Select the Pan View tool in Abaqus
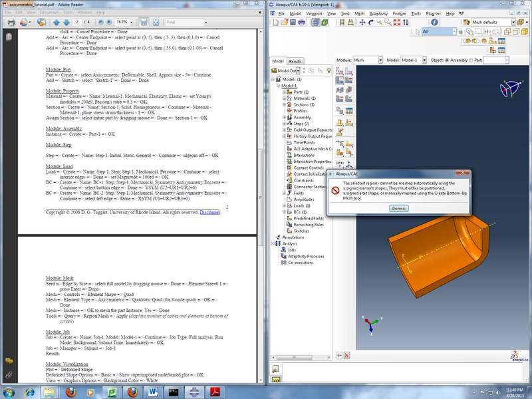532x399 pixels. coord(362,23)
